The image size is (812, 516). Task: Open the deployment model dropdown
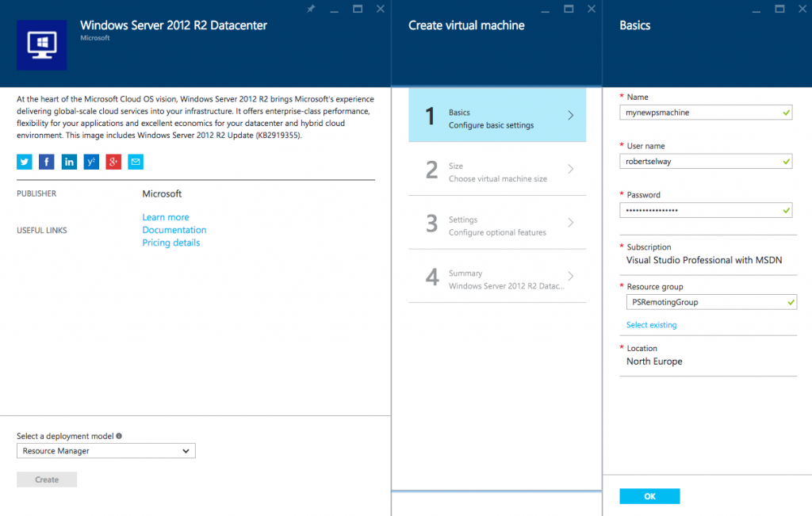(x=105, y=451)
